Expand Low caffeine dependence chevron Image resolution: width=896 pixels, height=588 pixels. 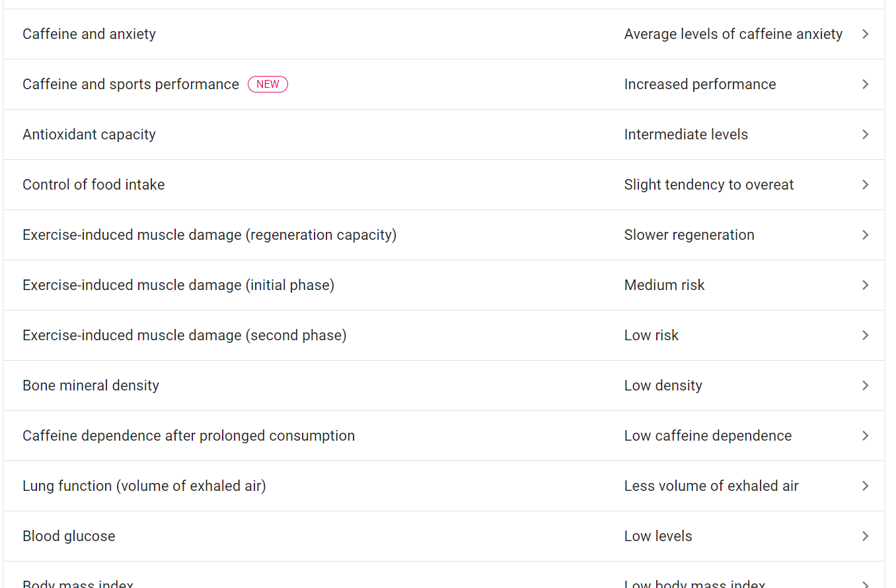pyautogui.click(x=865, y=436)
